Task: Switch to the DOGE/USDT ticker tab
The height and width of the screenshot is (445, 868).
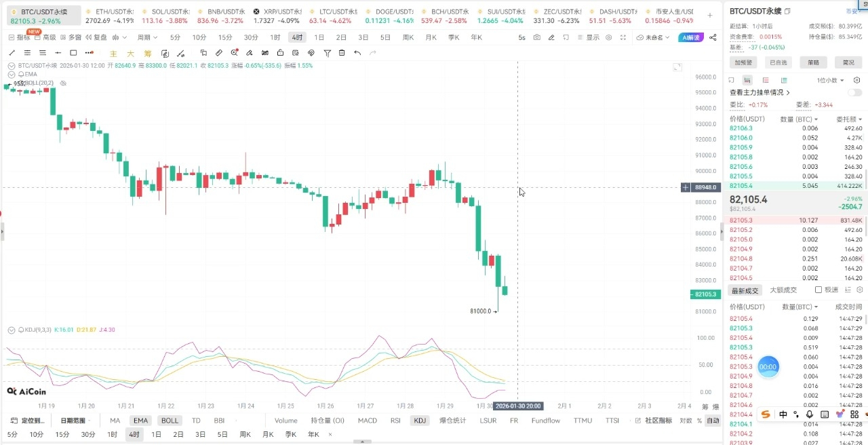Action: point(389,16)
